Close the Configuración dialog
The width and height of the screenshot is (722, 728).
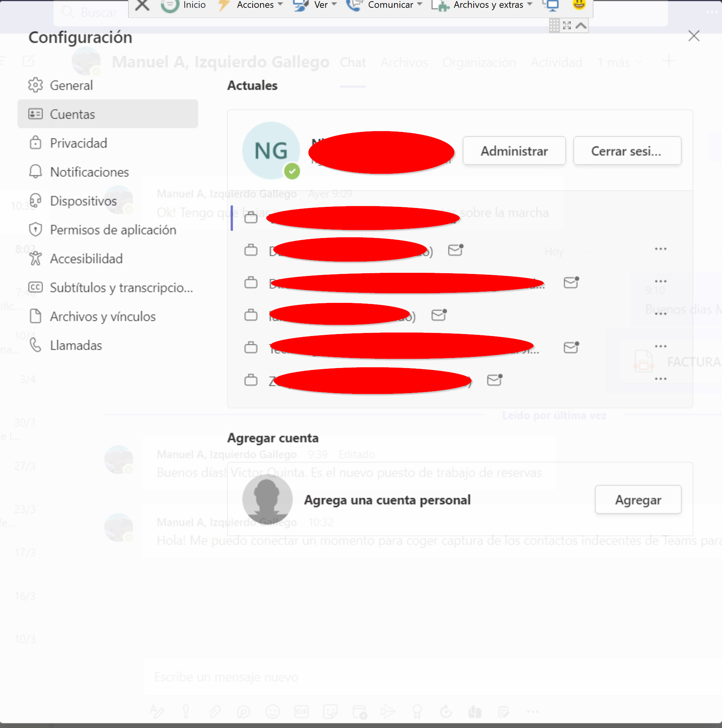tap(693, 36)
